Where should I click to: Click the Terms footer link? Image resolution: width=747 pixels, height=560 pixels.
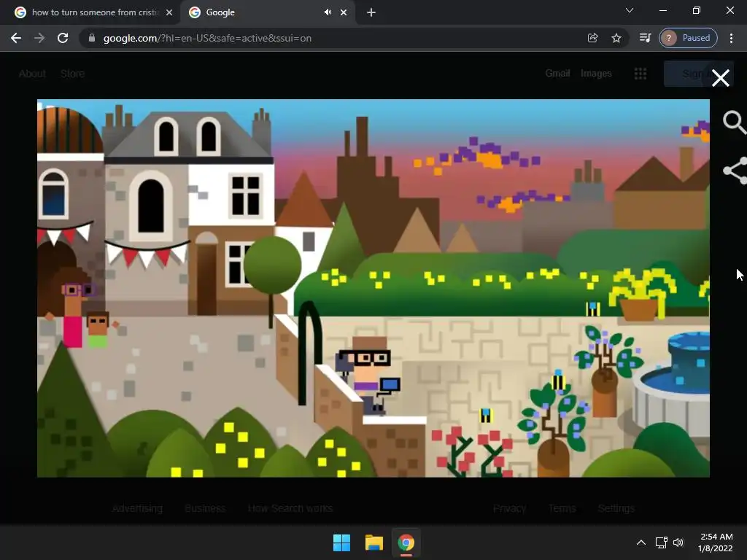click(562, 508)
